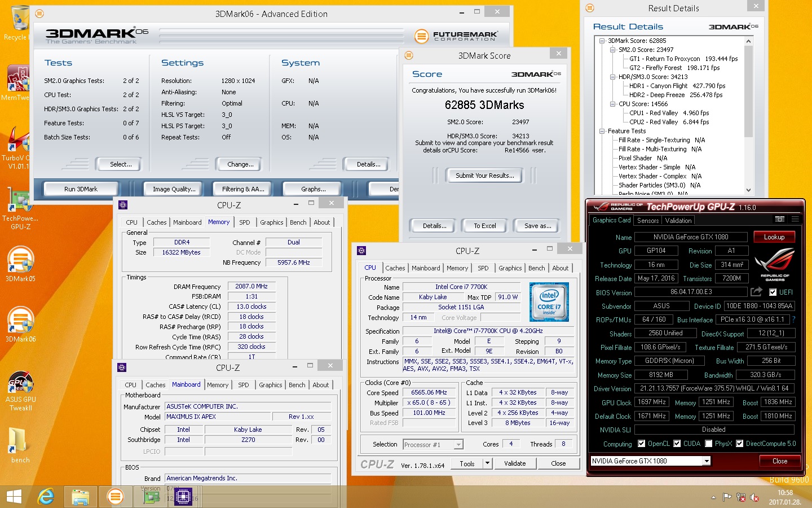Open the bench folder on the desktop

tap(20, 445)
